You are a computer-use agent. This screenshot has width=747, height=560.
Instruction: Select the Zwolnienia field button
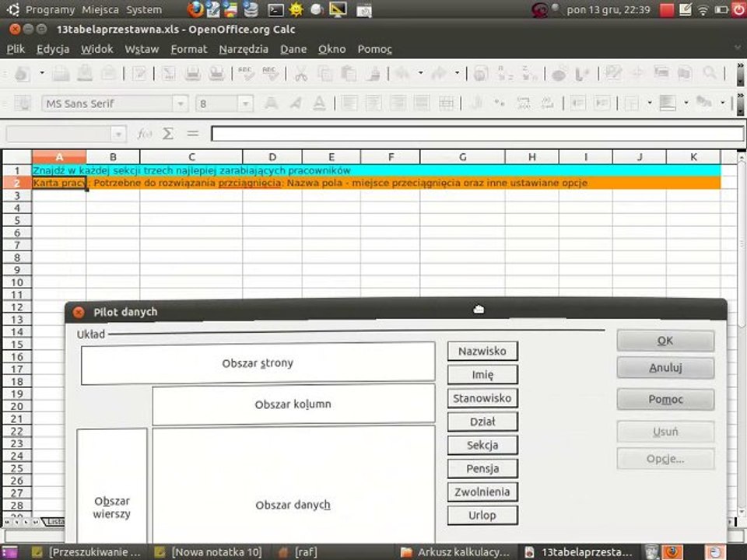point(482,492)
